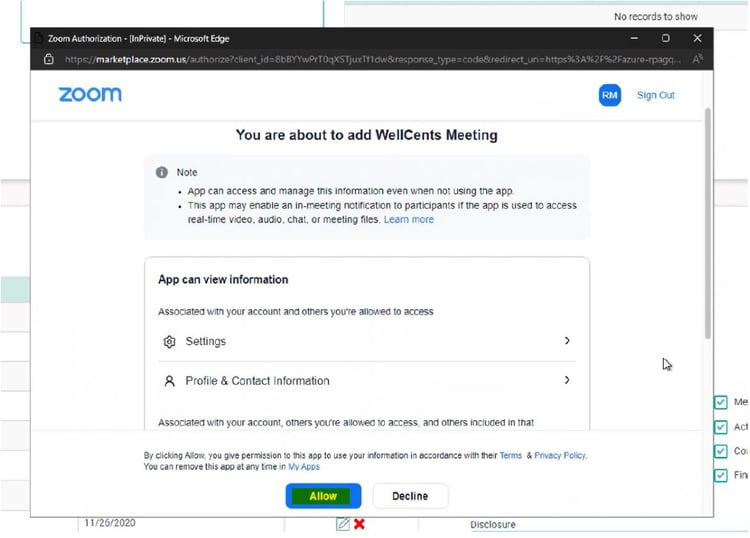Click the RM profile avatar
Screen dimensions: 750x538
[609, 95]
